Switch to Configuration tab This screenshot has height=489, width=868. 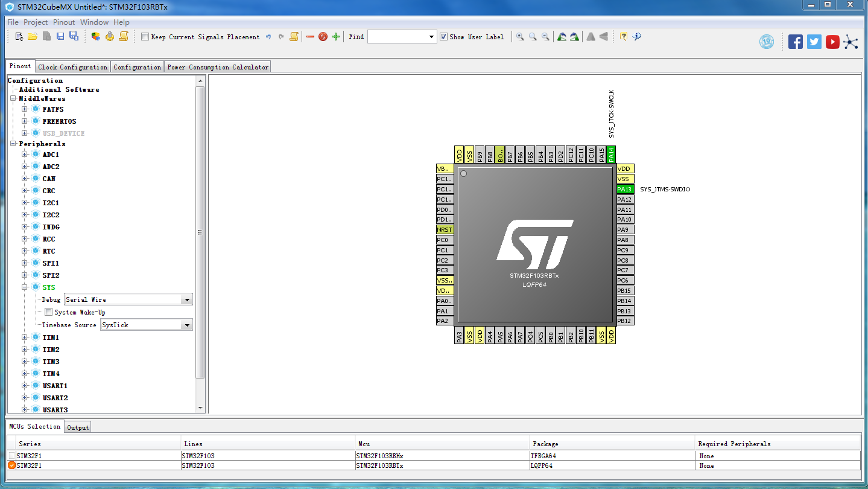pyautogui.click(x=138, y=67)
